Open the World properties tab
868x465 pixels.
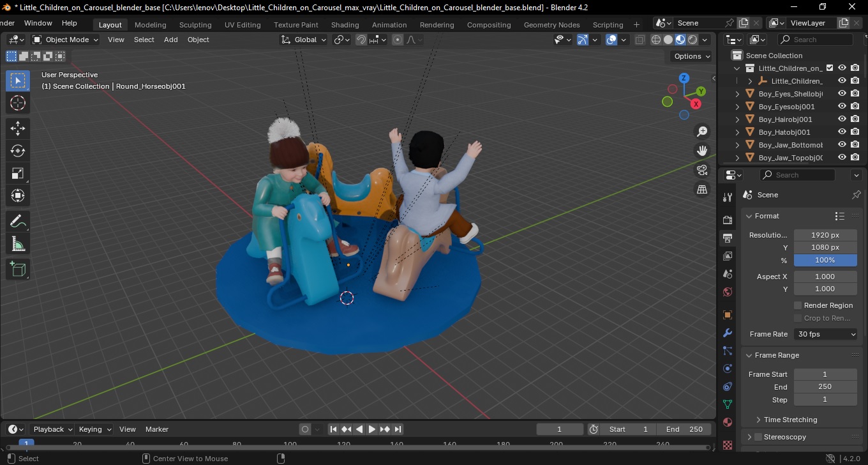727,292
